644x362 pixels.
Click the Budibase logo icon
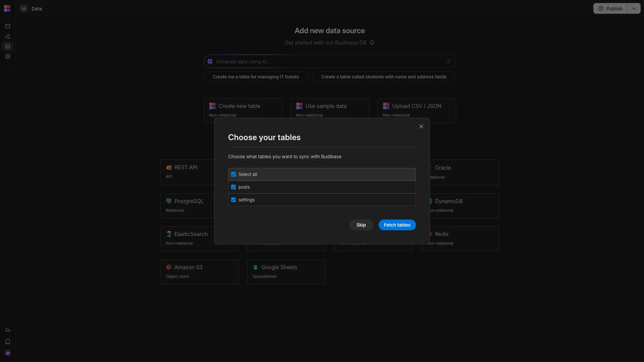[x=7, y=8]
